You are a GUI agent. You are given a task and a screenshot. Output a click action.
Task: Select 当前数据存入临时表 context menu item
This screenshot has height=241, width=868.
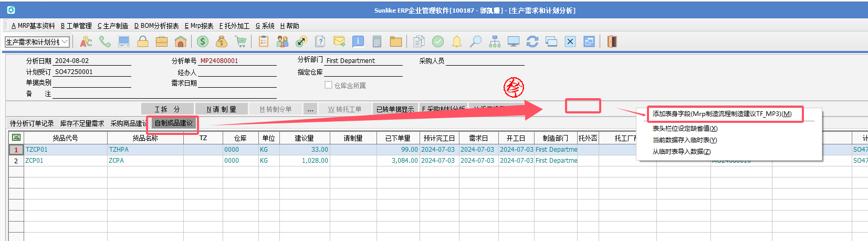684,140
